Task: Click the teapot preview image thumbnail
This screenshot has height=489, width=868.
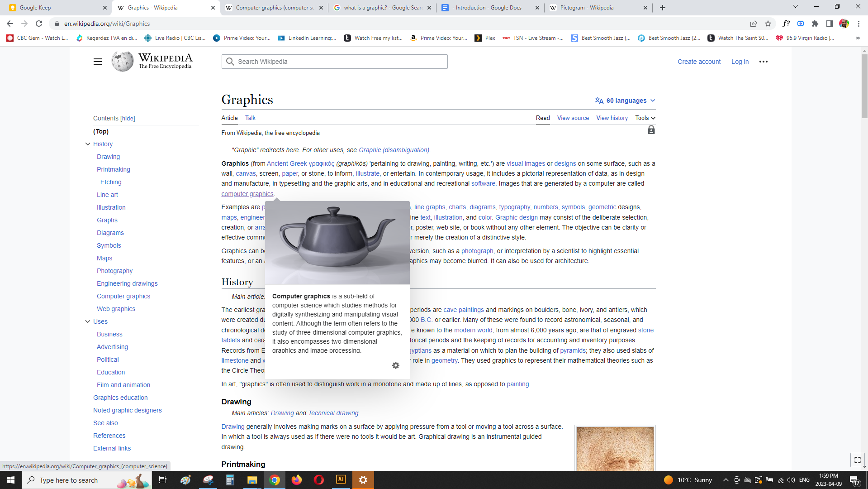Action: click(x=337, y=243)
